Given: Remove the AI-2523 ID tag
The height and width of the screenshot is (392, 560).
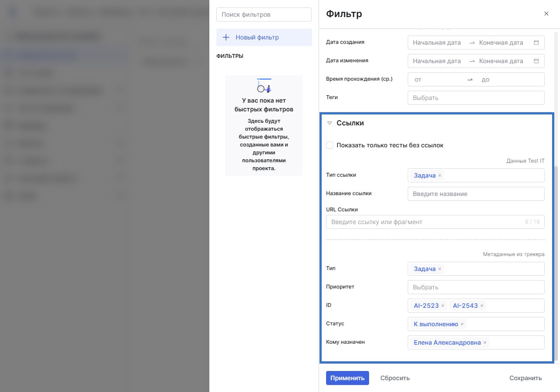Looking at the screenshot, I should [443, 306].
